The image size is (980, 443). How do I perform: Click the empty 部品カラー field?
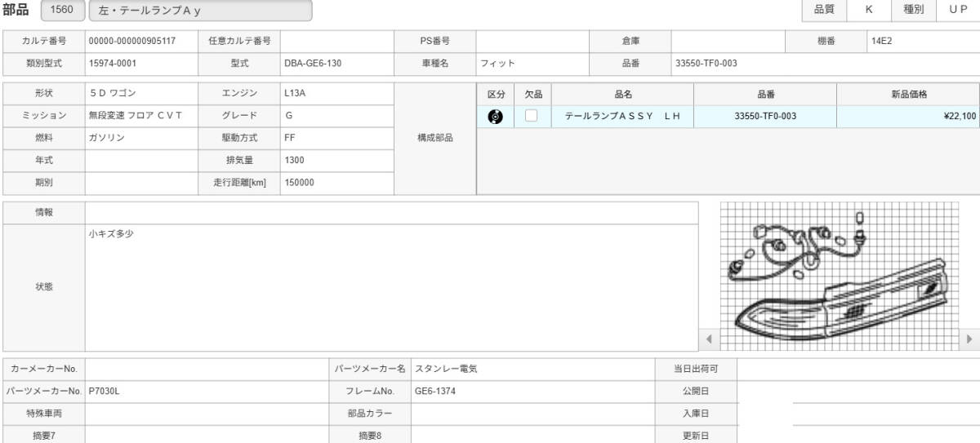click(532, 414)
